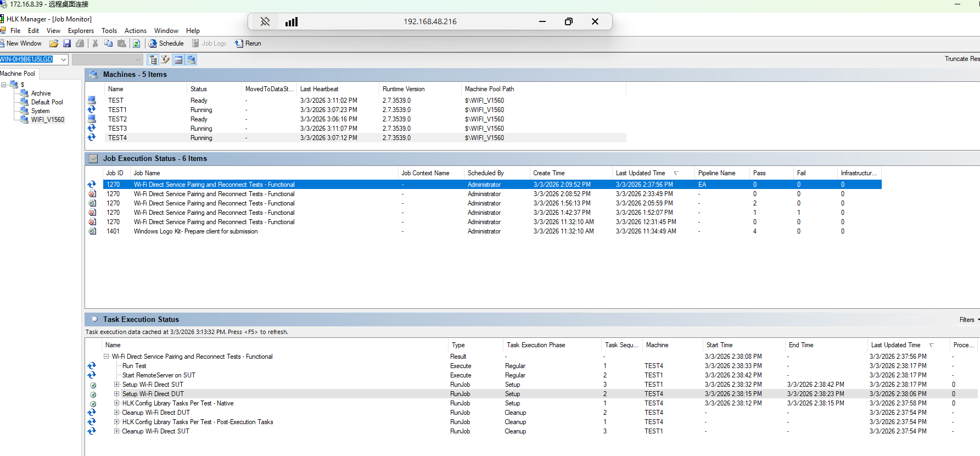Select the Default Pool tree node

47,102
